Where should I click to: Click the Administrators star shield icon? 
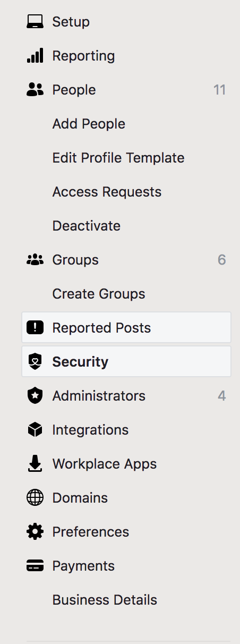[x=35, y=396]
